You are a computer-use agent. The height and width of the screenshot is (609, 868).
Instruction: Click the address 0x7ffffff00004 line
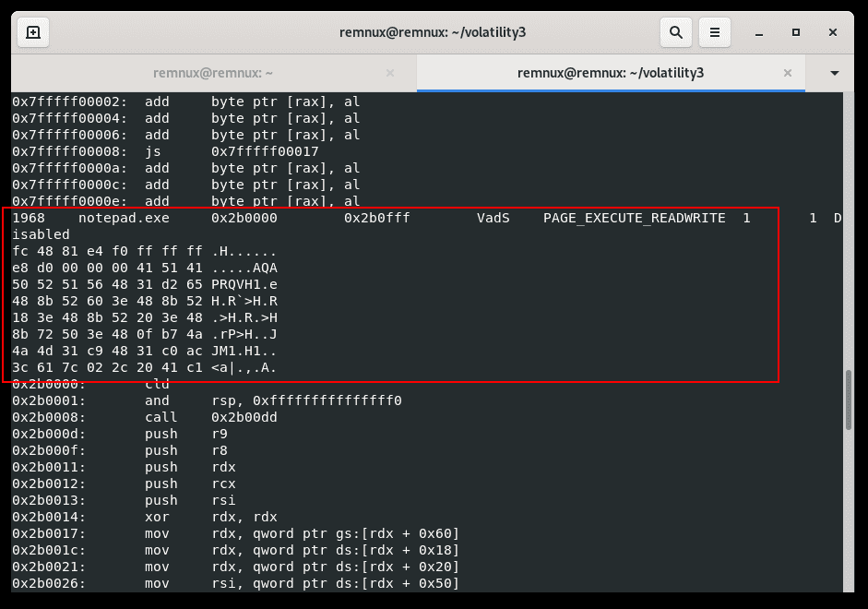click(186, 118)
